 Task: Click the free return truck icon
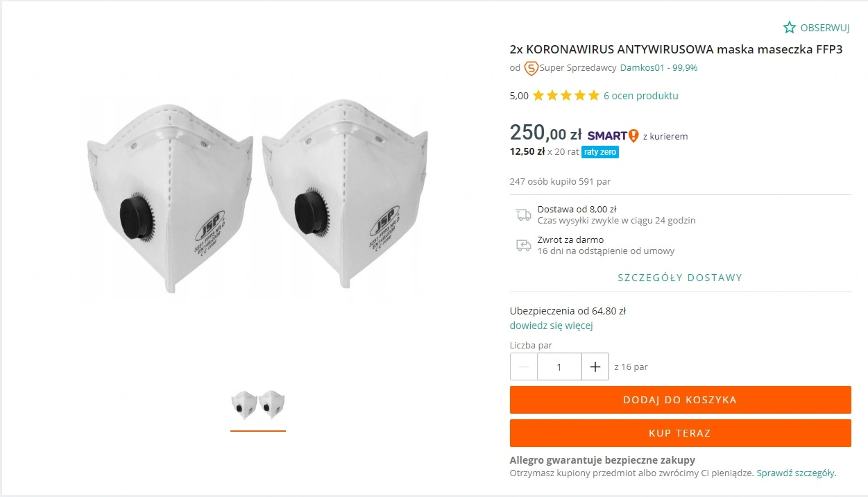pyautogui.click(x=523, y=245)
